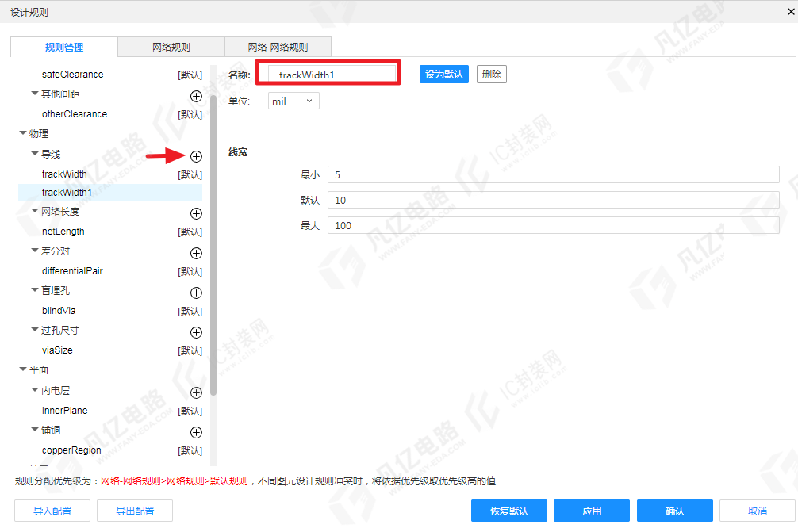Select the safeClearance rule
The width and height of the screenshot is (798, 532).
click(x=73, y=75)
